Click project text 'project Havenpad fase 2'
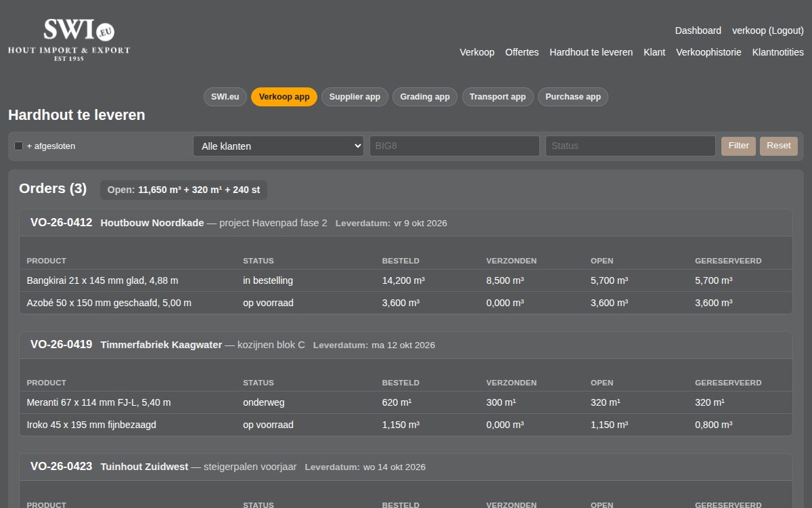Viewport: 812px width, 508px height. (x=273, y=223)
